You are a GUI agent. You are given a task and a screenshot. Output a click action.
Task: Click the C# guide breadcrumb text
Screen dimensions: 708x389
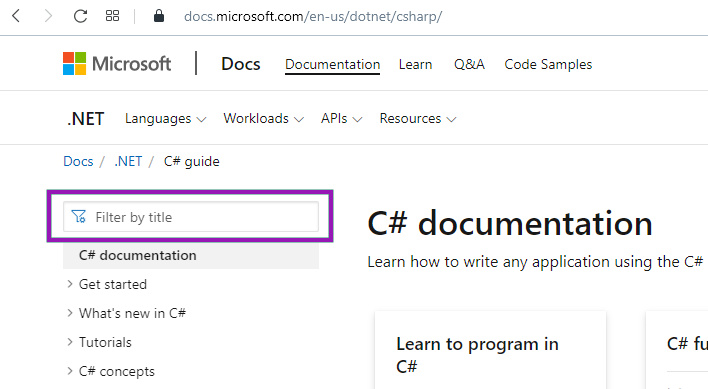191,162
